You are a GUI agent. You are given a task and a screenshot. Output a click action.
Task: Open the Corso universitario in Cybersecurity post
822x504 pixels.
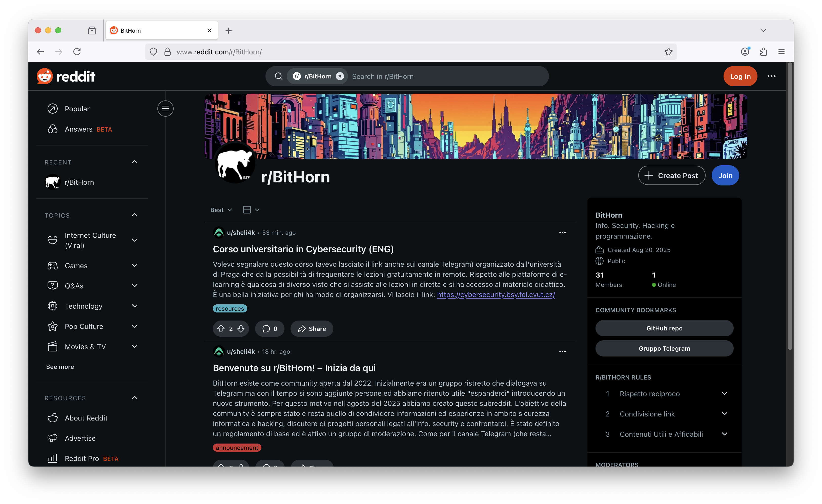click(303, 249)
